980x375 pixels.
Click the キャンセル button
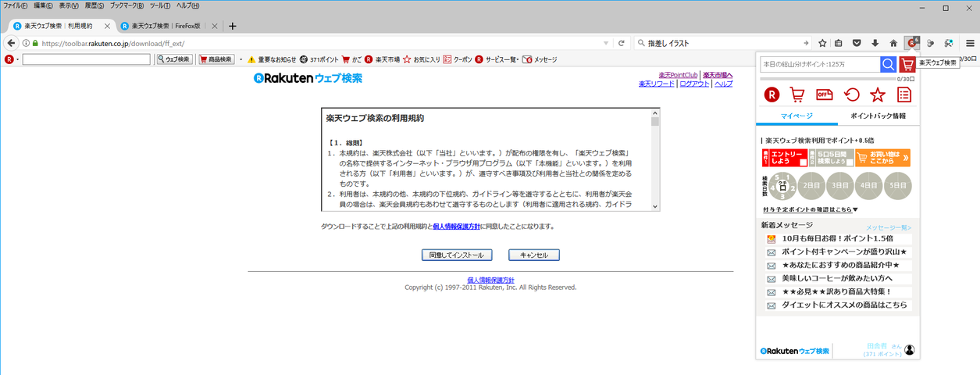click(534, 255)
